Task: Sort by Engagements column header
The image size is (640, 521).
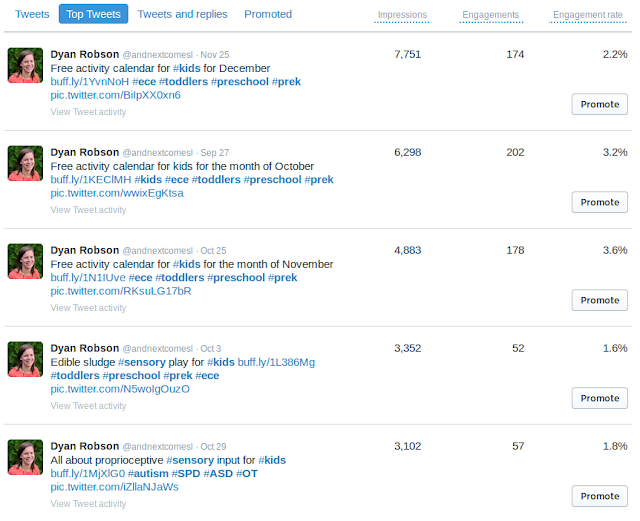Action: click(491, 15)
